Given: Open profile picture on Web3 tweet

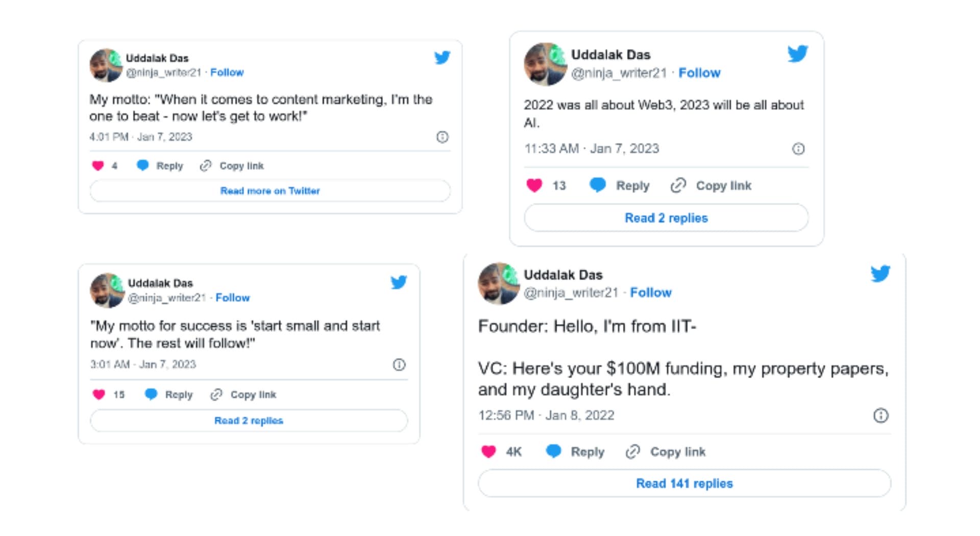Looking at the screenshot, I should (545, 64).
